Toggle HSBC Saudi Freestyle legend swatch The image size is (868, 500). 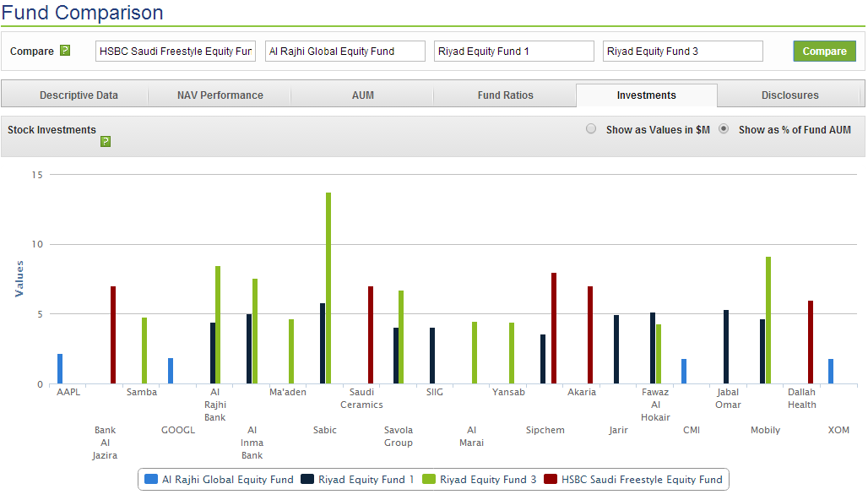pyautogui.click(x=551, y=479)
